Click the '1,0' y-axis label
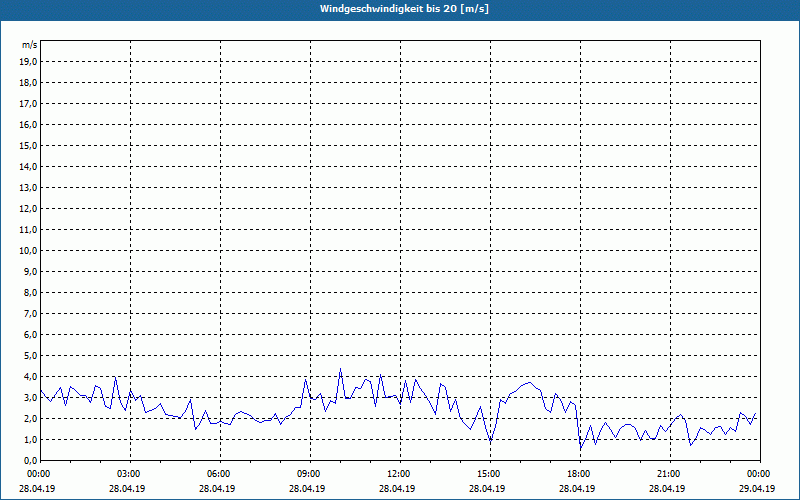800x500 pixels. pyautogui.click(x=31, y=439)
